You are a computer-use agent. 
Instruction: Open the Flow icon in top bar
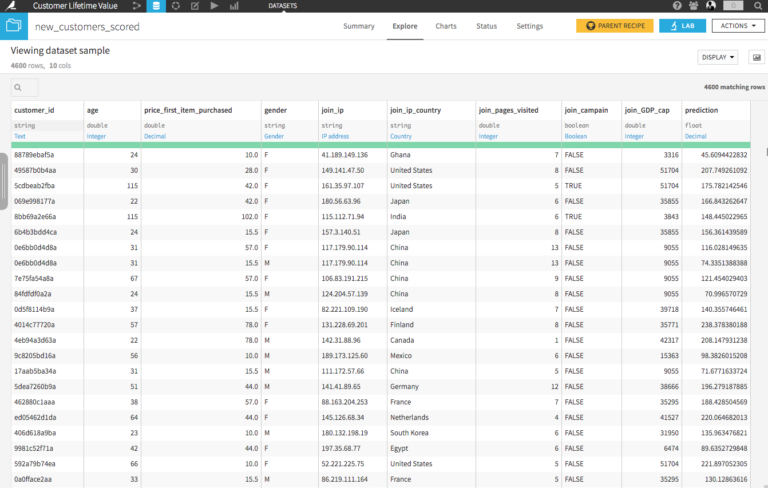137,6
